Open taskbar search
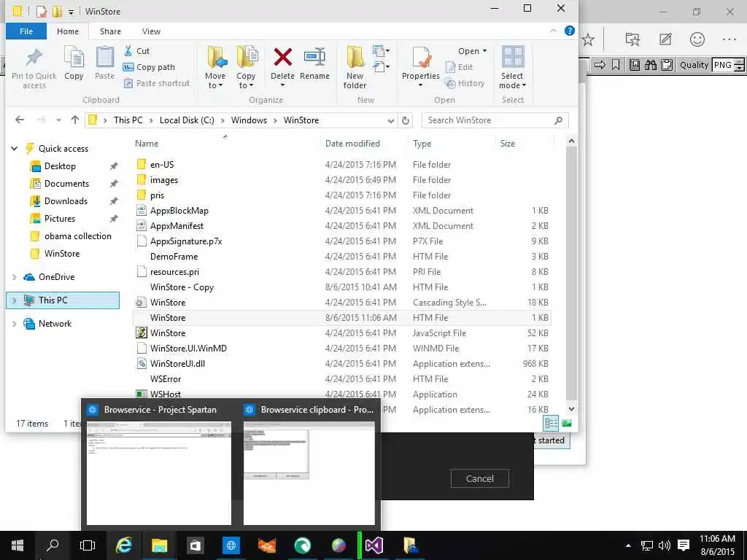This screenshot has width=747, height=560. click(53, 545)
